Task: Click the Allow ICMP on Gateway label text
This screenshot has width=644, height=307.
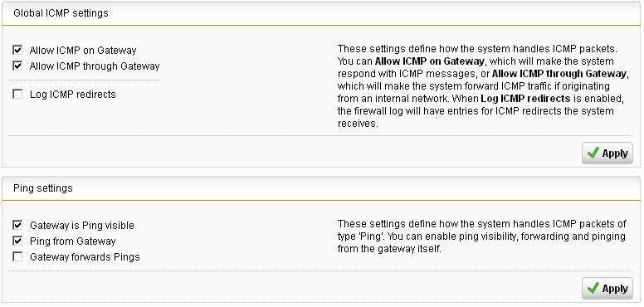Action: (82, 51)
